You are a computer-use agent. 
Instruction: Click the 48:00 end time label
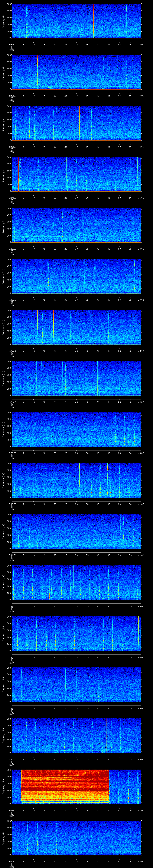pos(141,861)
